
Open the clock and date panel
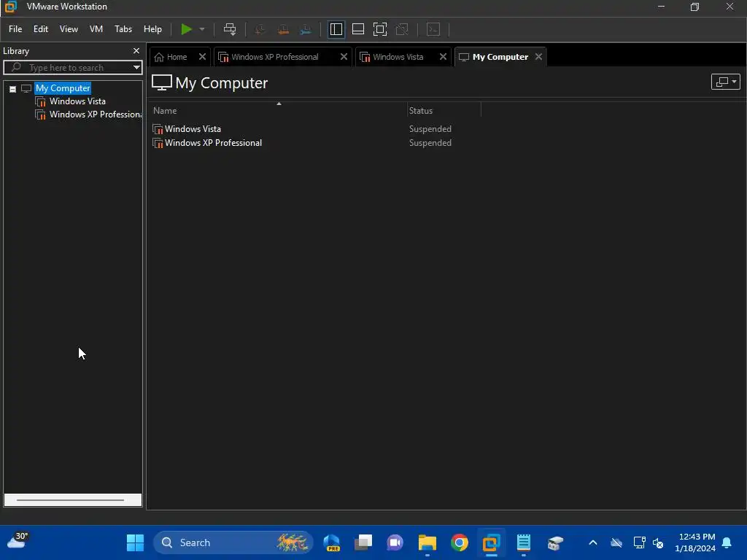(695, 542)
